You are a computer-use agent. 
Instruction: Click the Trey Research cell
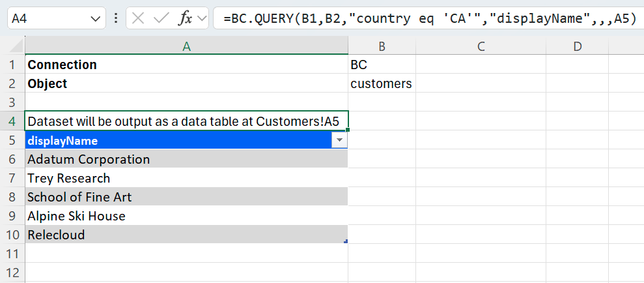click(x=68, y=179)
